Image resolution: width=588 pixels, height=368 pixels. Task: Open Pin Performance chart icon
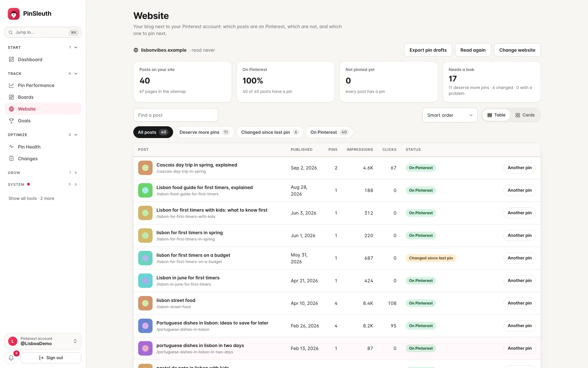pos(11,85)
